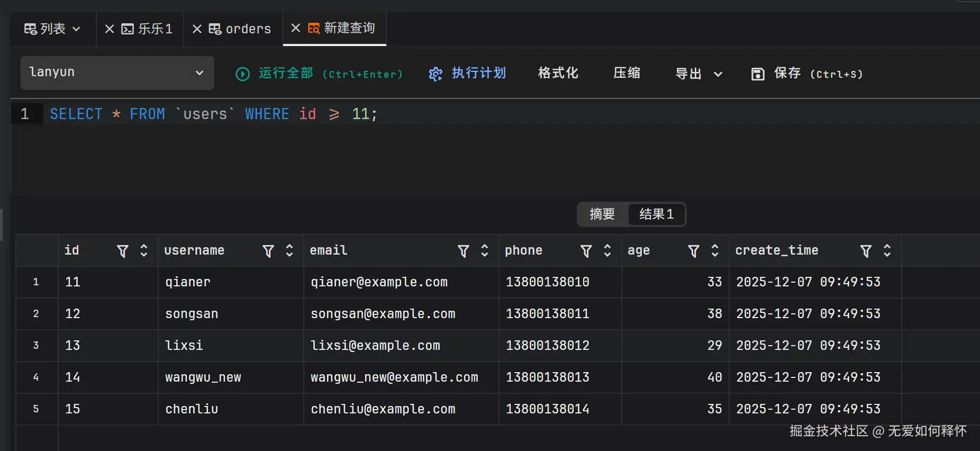Click into the SQL editor line 1
Viewport: 980px width, 451px height.
(x=511, y=114)
